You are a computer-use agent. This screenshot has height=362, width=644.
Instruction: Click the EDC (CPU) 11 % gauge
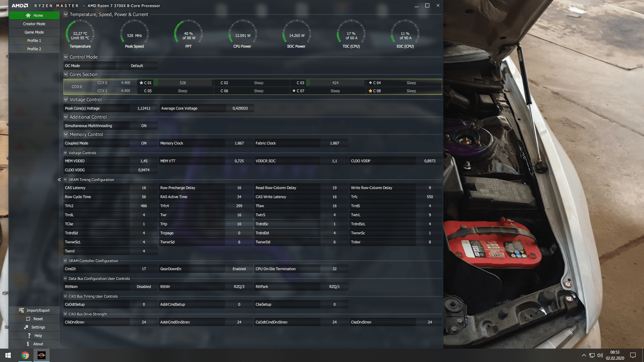pos(405,34)
